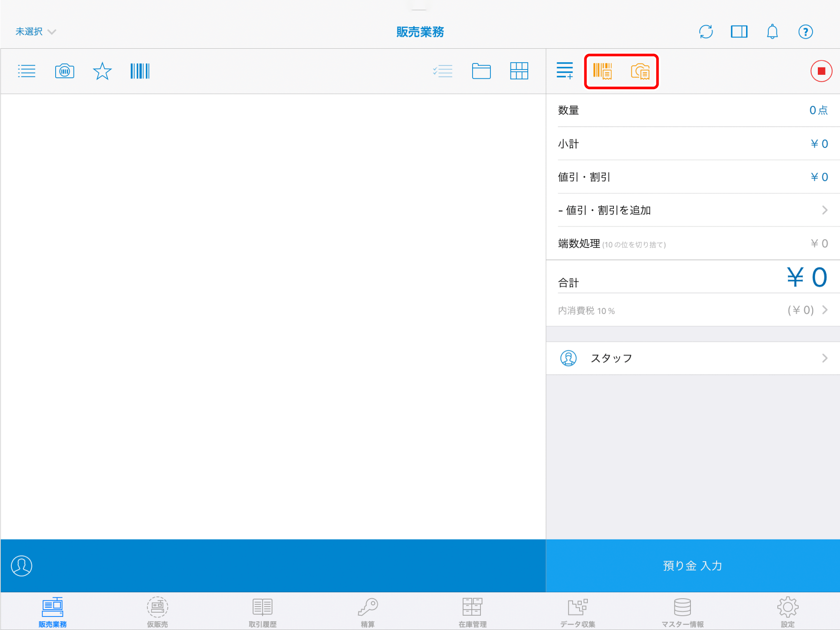
Task: Open the folder category view icon
Action: point(481,71)
